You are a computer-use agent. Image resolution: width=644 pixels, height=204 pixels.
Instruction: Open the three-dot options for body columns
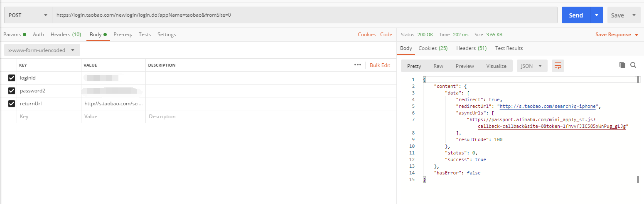[357, 65]
